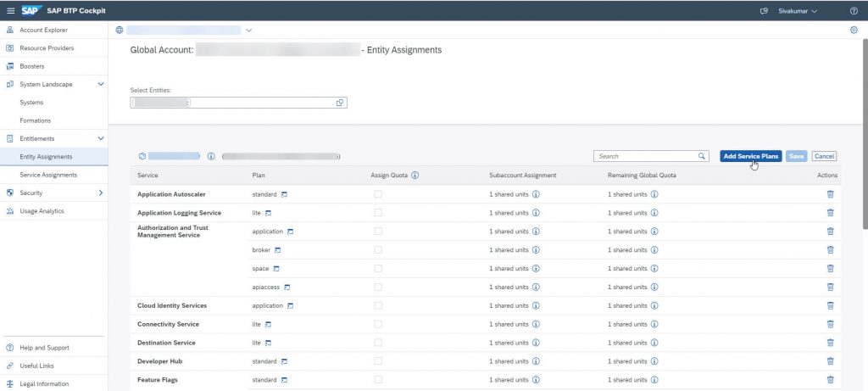Click the Add Service Plans button
The width and height of the screenshot is (868, 391).
[751, 156]
